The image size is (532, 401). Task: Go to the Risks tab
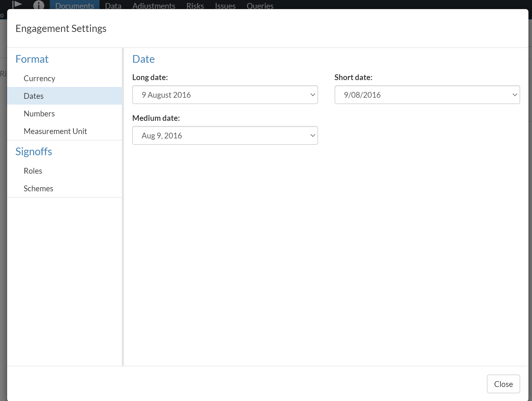195,6
